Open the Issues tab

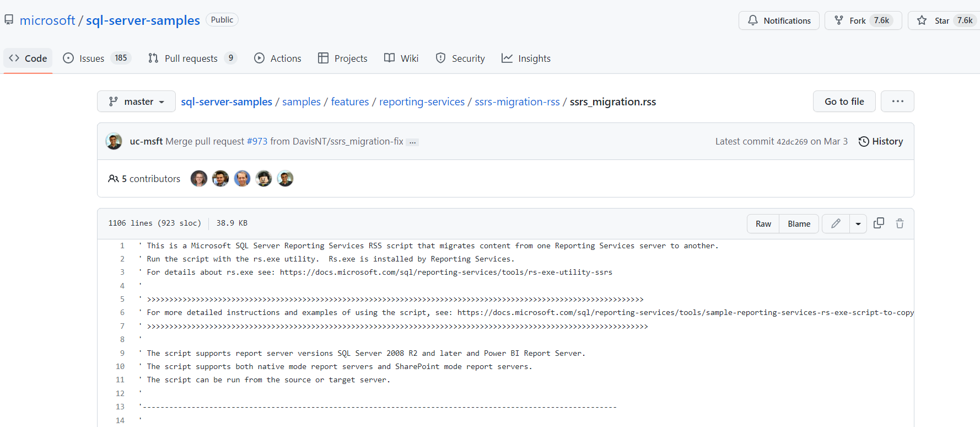[97, 58]
